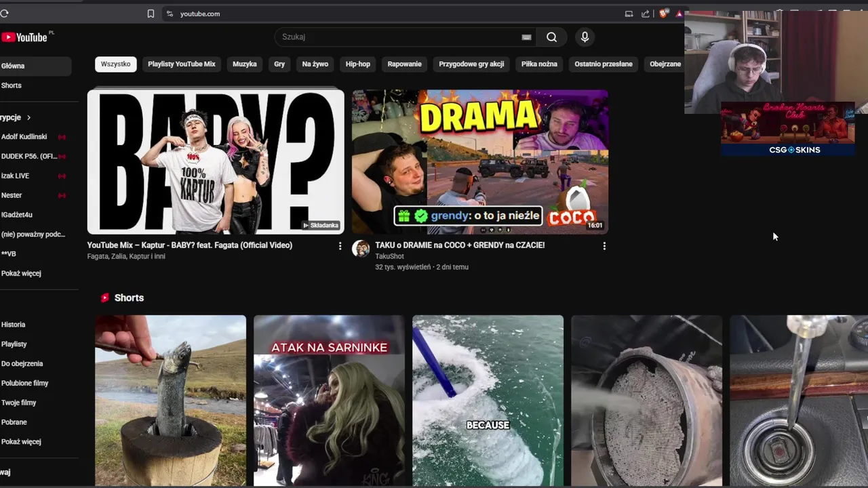
Task: Open YouTube Mix Kaptur BABY title link
Action: coord(190,245)
